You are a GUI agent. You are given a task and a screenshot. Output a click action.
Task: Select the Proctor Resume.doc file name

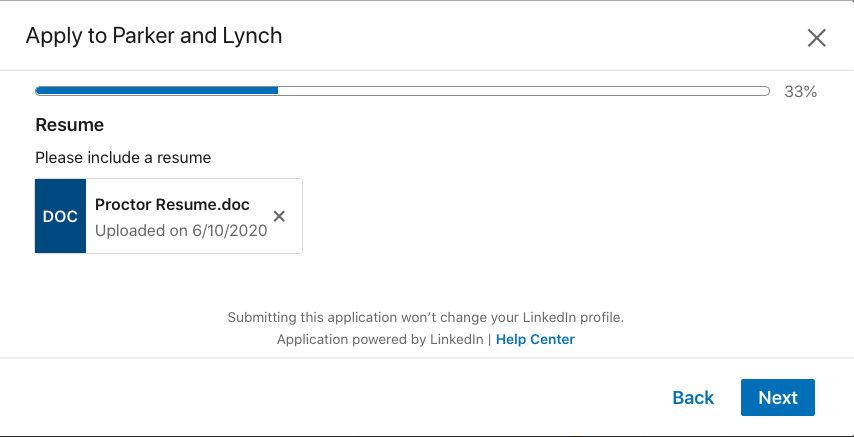coord(172,204)
